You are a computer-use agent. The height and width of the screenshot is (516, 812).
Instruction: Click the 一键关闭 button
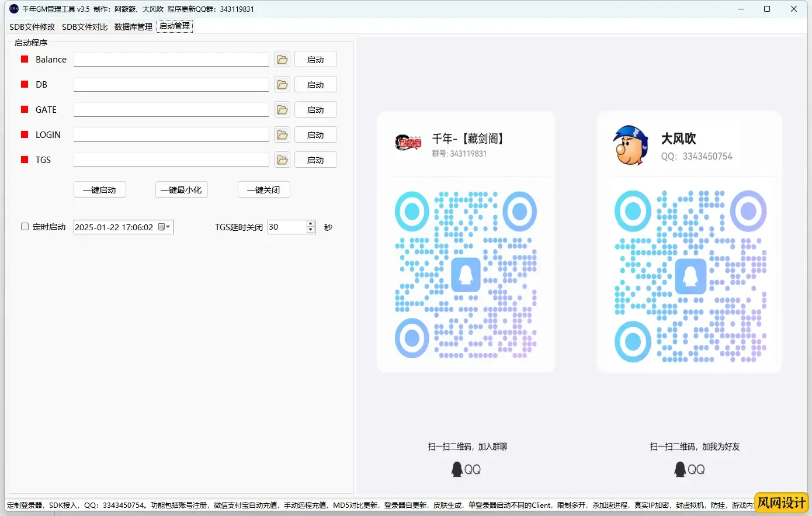click(263, 190)
